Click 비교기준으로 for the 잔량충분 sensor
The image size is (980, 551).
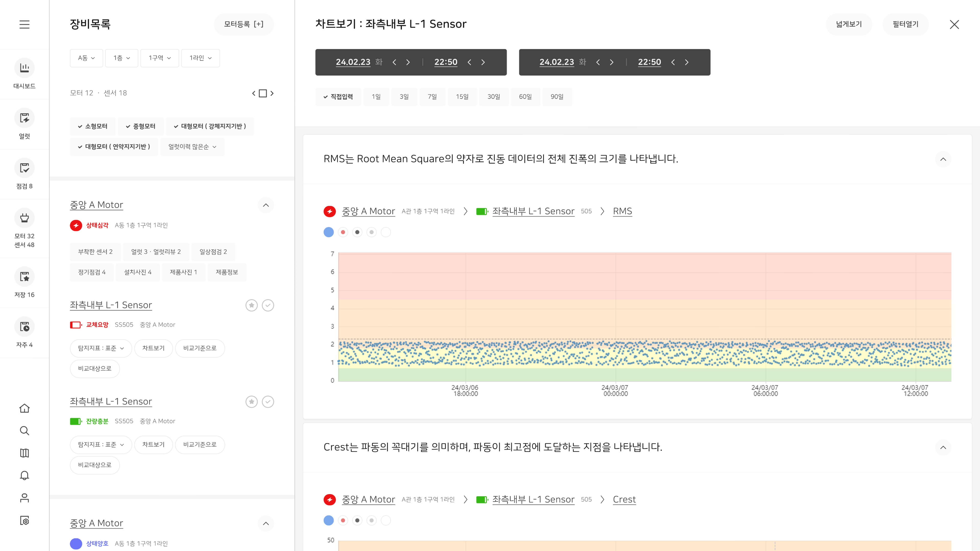pos(200,445)
